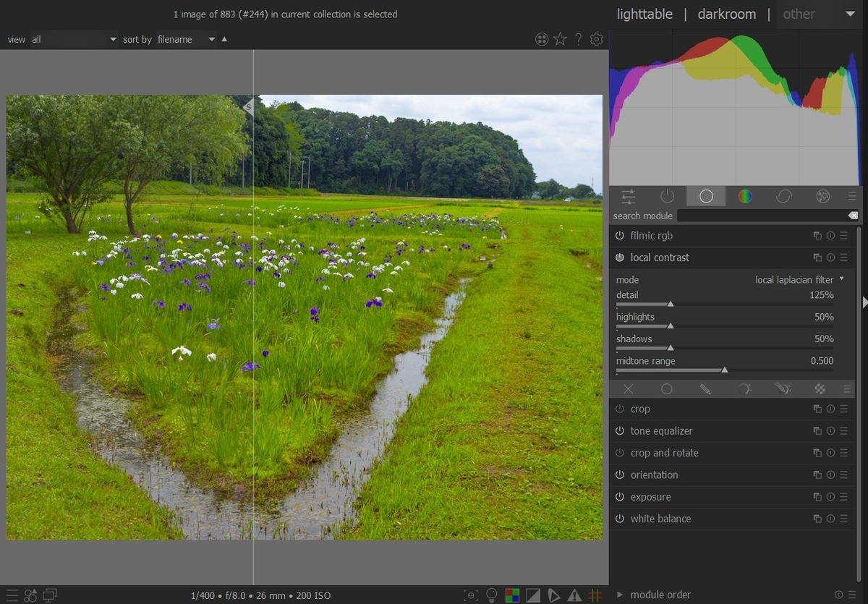The width and height of the screenshot is (868, 604).
Task: Collapse the local contrast module header
Action: tap(660, 258)
